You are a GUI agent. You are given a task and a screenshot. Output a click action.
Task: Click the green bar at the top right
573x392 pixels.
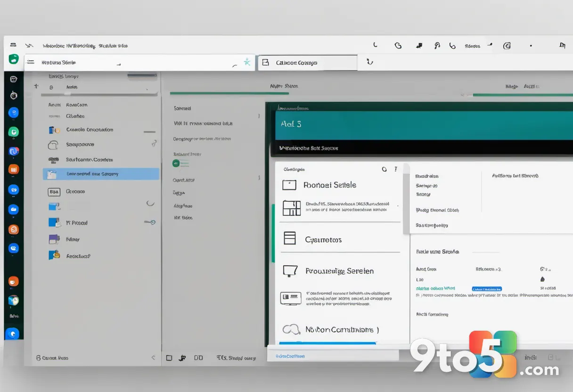(x=522, y=95)
